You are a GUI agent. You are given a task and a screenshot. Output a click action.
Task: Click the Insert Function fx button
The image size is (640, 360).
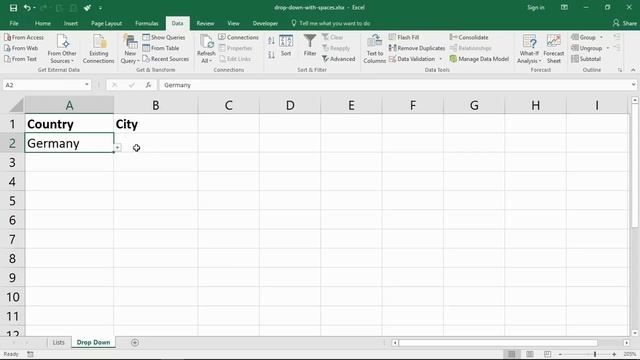point(148,85)
